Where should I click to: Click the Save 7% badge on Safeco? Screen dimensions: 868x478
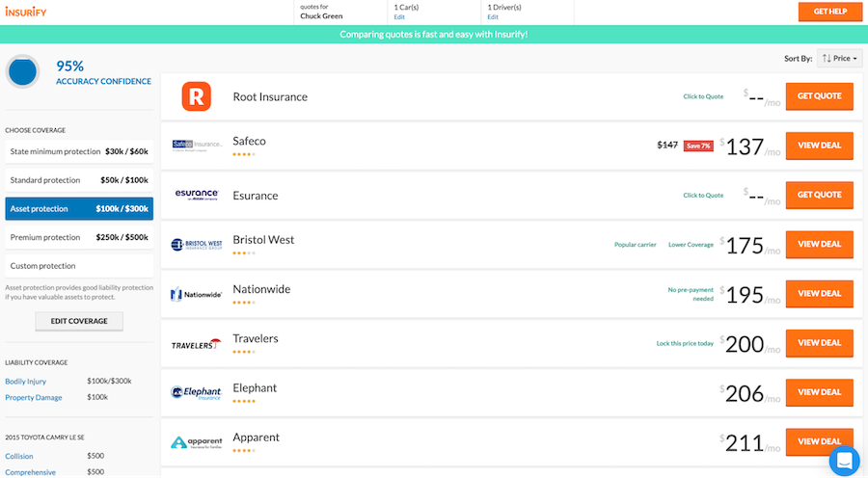click(698, 146)
